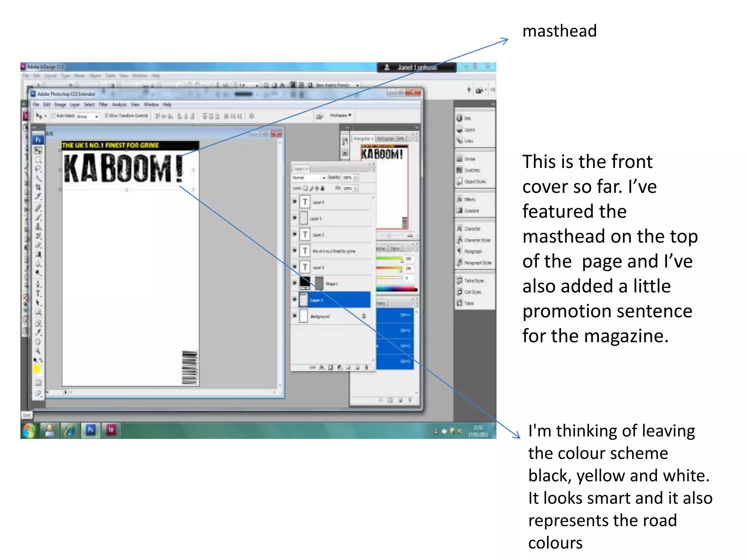This screenshot has height=560, width=747.
Task: Open Effects panel in InDesign dock
Action: [466, 199]
